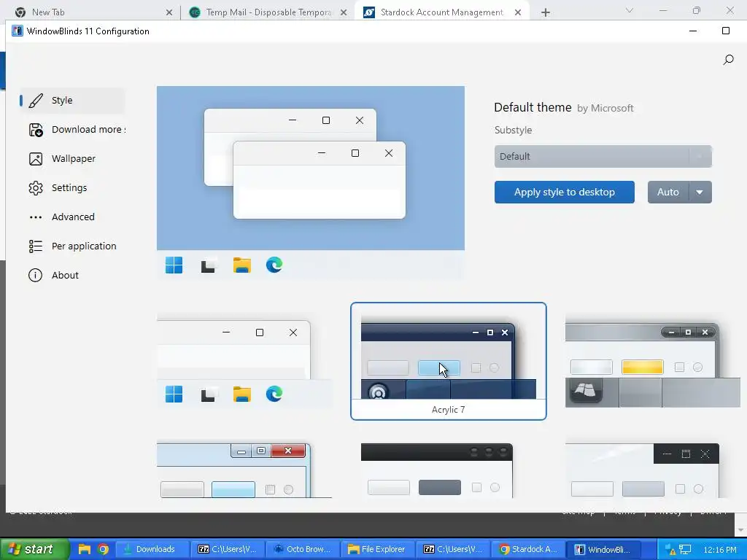Image resolution: width=747 pixels, height=560 pixels.
Task: Open the Substyle Default dropdown
Action: point(603,156)
